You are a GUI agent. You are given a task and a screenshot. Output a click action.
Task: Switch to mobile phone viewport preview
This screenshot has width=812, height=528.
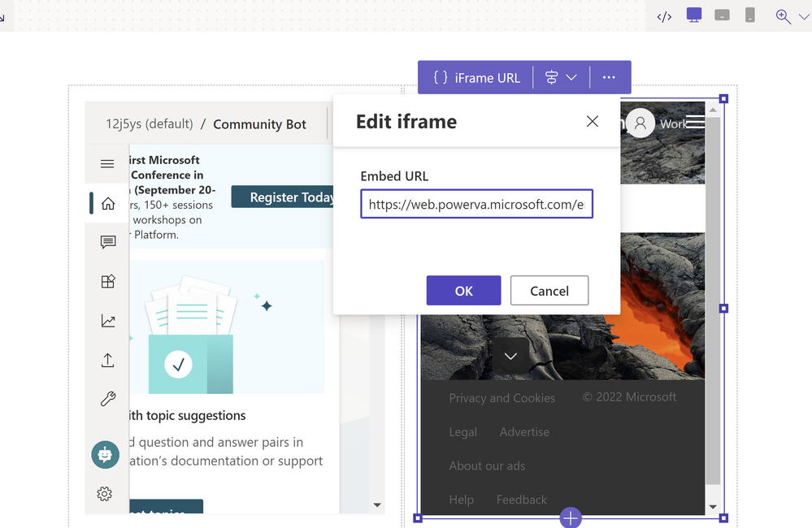click(750, 15)
